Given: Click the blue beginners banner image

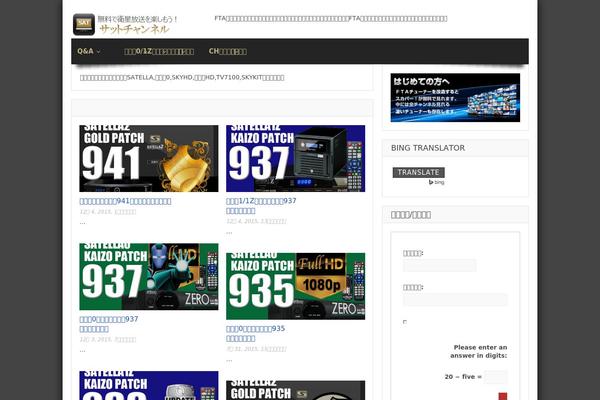Looking at the screenshot, I should [x=455, y=98].
